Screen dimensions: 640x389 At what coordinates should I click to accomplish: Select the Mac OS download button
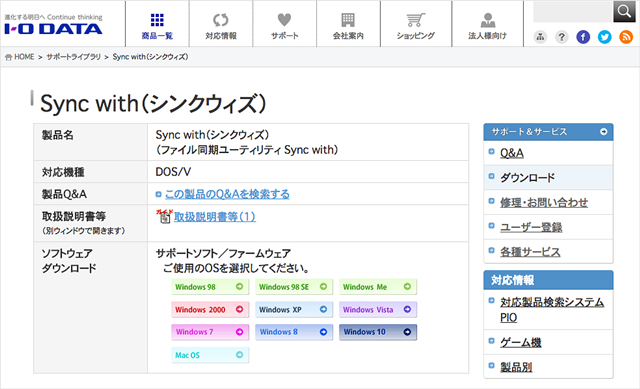click(210, 355)
